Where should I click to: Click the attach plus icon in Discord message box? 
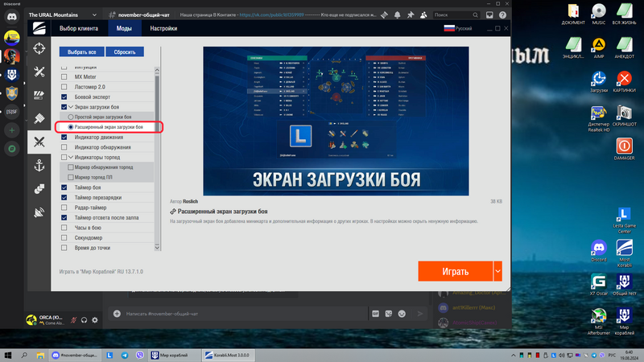click(x=117, y=314)
